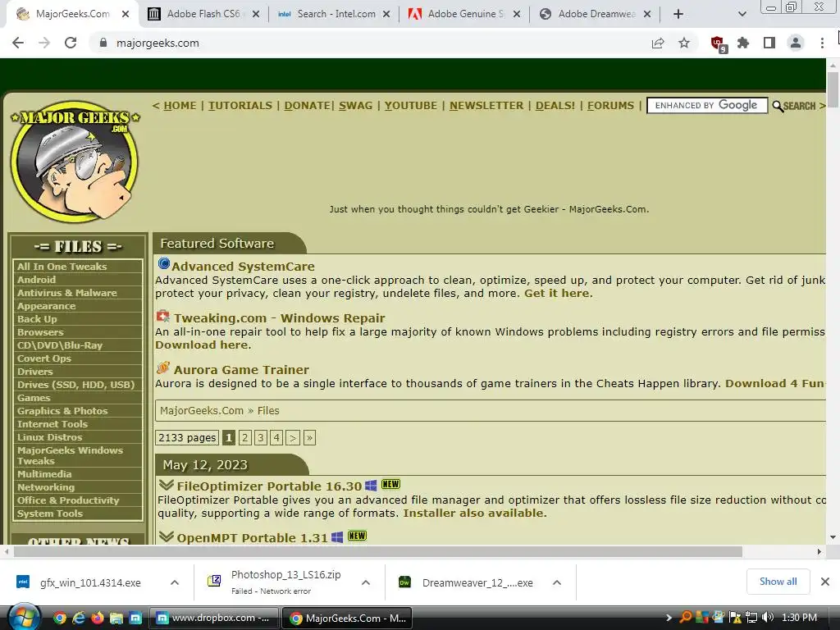Go to page 4 of files

(276, 438)
